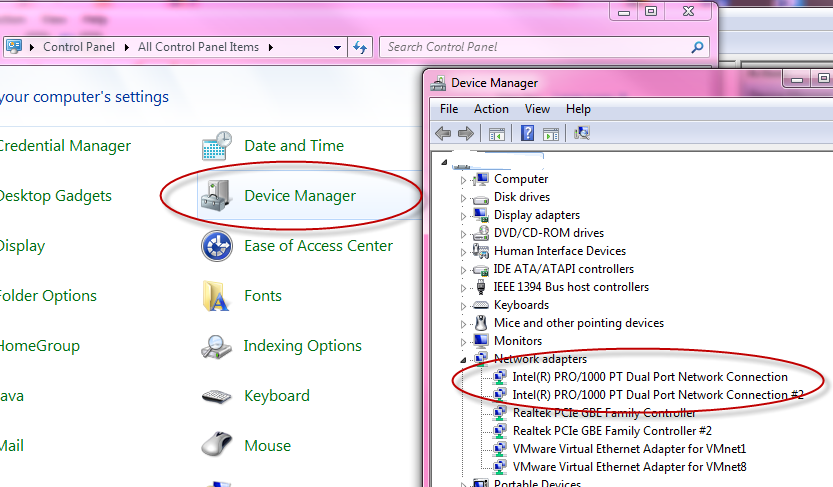Open HomeGroup link
The width and height of the screenshot is (833, 487).
40,346
